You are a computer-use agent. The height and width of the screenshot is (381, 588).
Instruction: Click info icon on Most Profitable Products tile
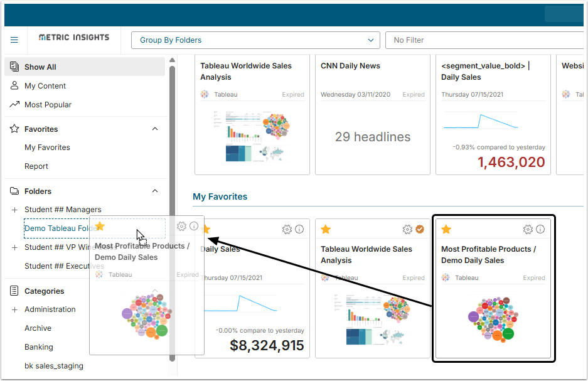(x=540, y=229)
